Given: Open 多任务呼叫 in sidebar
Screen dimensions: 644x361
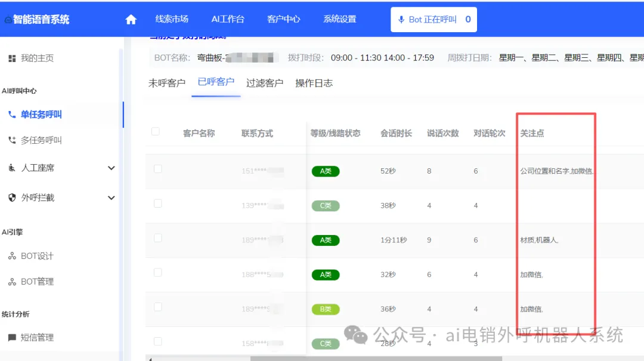Looking at the screenshot, I should tap(41, 140).
